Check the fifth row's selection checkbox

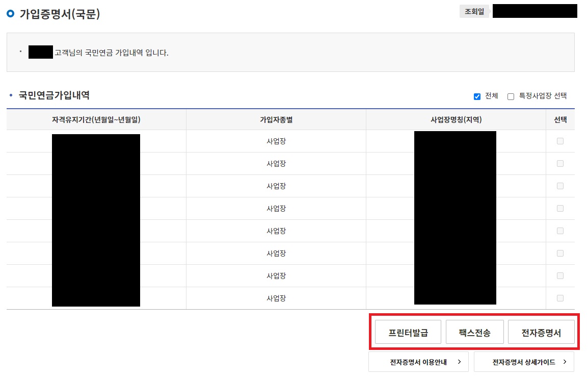click(x=560, y=231)
